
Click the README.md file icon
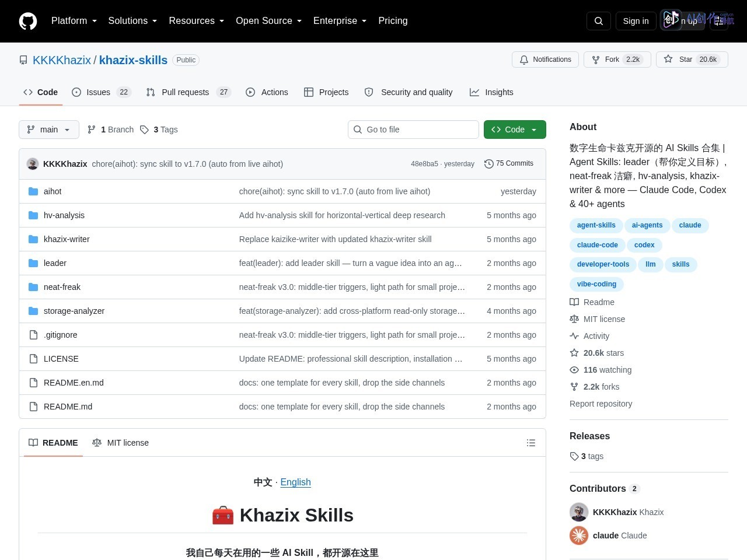coord(33,407)
